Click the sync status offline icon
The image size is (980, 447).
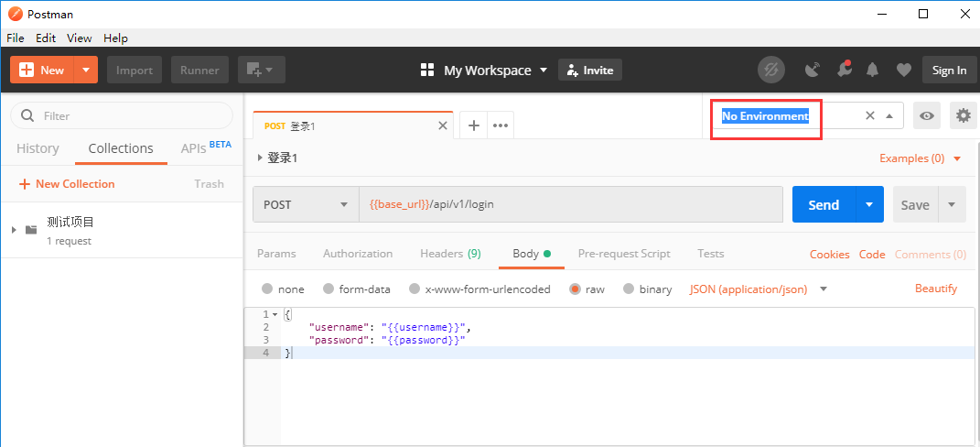point(771,71)
